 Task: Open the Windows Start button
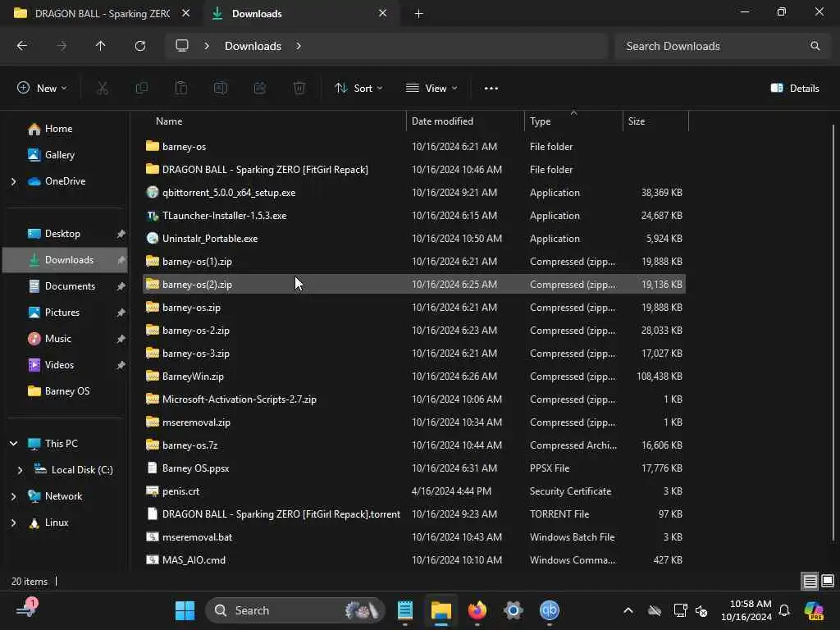pos(185,610)
